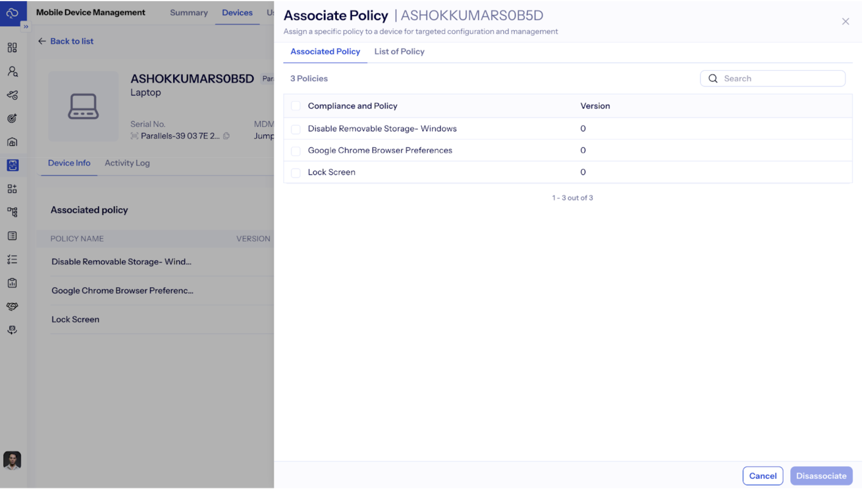
Task: Open the user profile avatar at sidebar bottom
Action: [12, 460]
